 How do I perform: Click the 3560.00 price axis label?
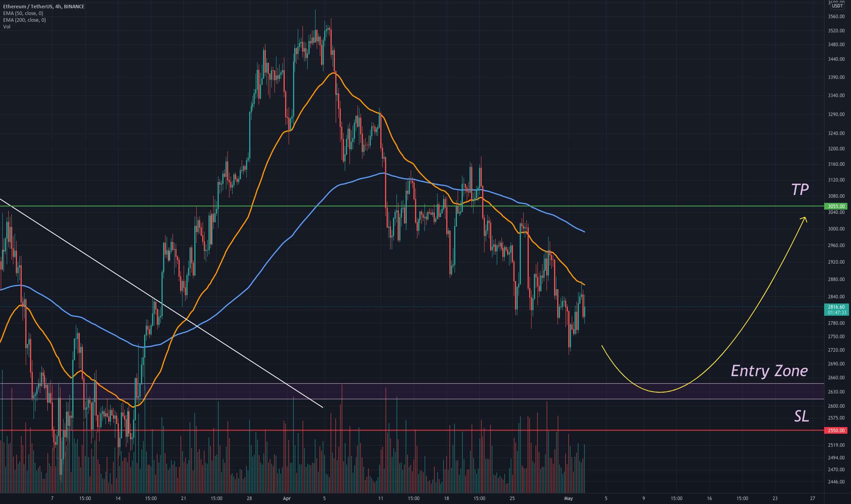(x=836, y=17)
